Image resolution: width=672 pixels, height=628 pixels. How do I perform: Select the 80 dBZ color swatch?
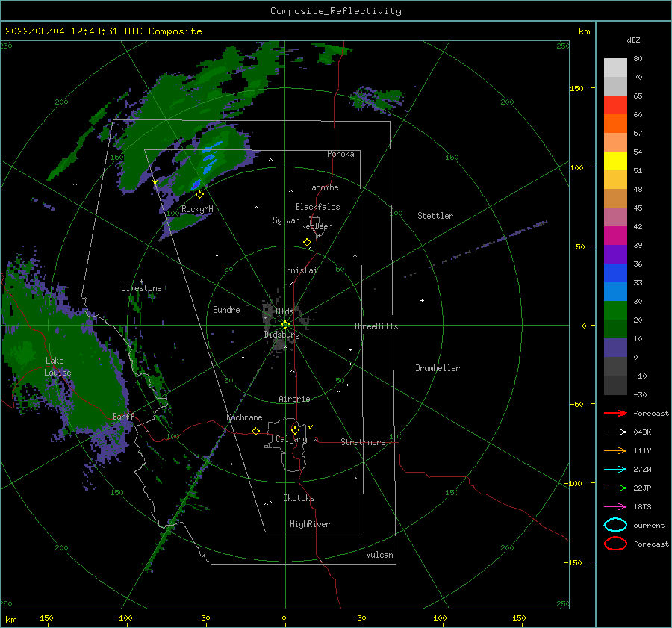pos(615,67)
